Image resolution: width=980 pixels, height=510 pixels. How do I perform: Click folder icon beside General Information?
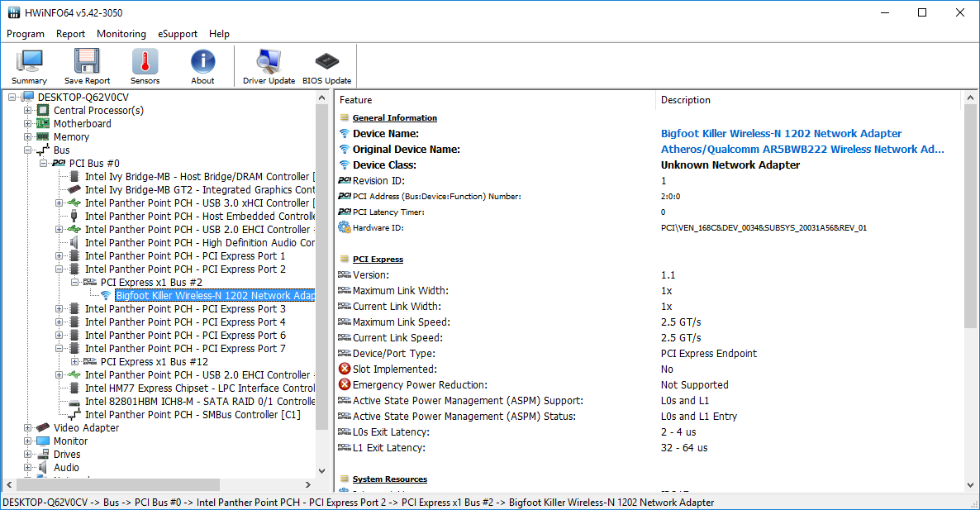tap(345, 117)
